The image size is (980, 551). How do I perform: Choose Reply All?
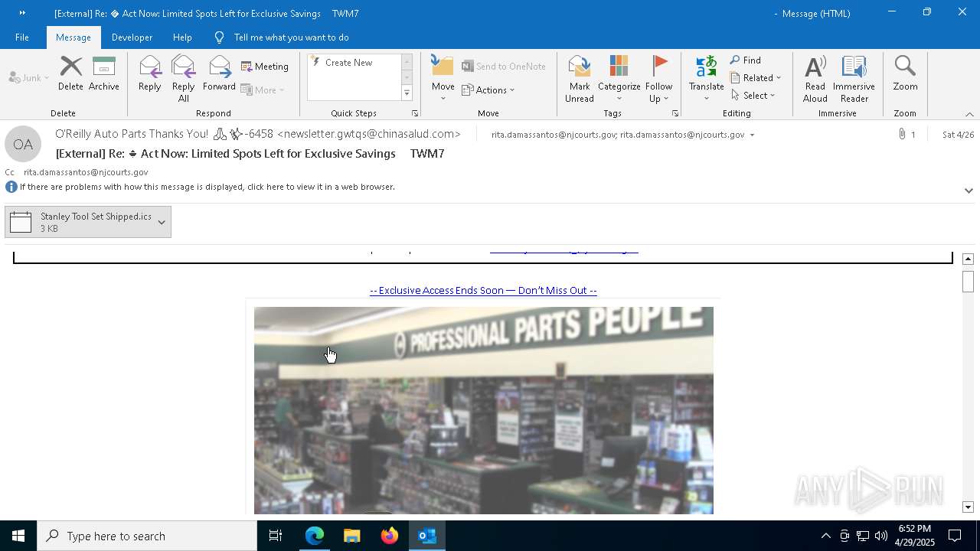pos(184,79)
